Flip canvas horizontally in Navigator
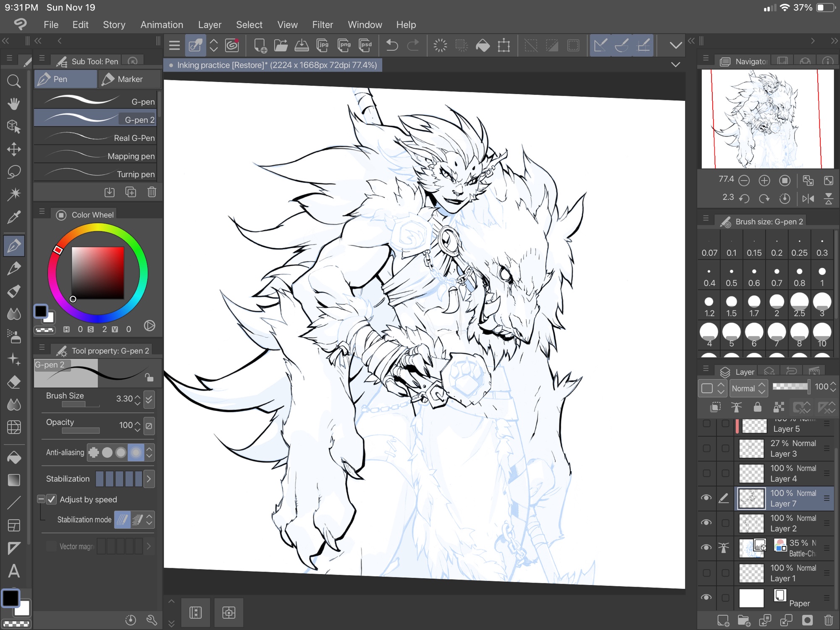 (808, 199)
